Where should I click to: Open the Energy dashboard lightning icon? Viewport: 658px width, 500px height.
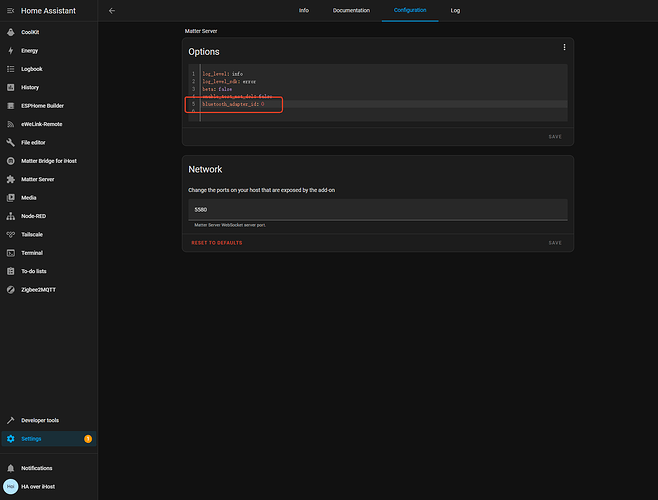click(10, 50)
